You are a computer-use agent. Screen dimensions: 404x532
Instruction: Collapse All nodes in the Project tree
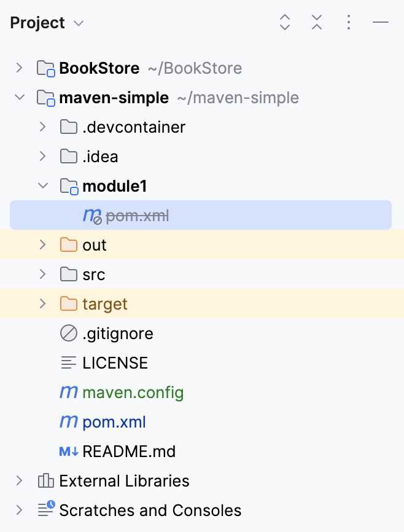point(316,23)
